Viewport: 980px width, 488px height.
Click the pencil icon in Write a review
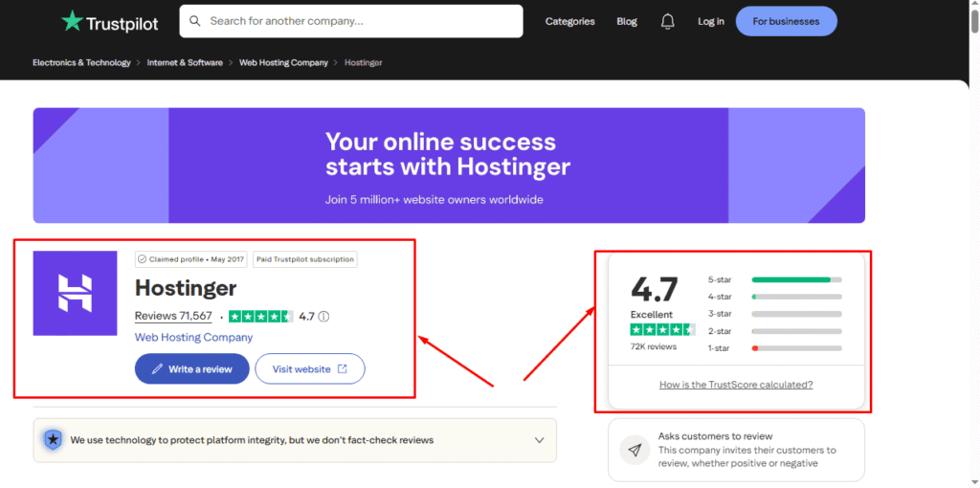[158, 368]
